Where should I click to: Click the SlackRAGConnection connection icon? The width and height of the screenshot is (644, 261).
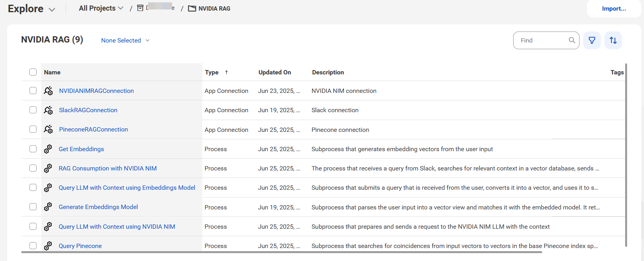[48, 110]
